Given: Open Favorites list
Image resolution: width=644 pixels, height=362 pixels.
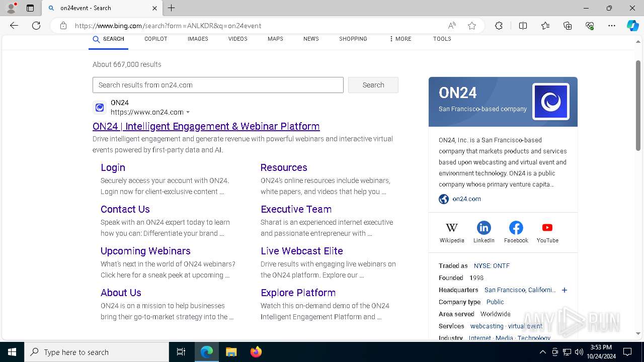Looking at the screenshot, I should tap(545, 26).
